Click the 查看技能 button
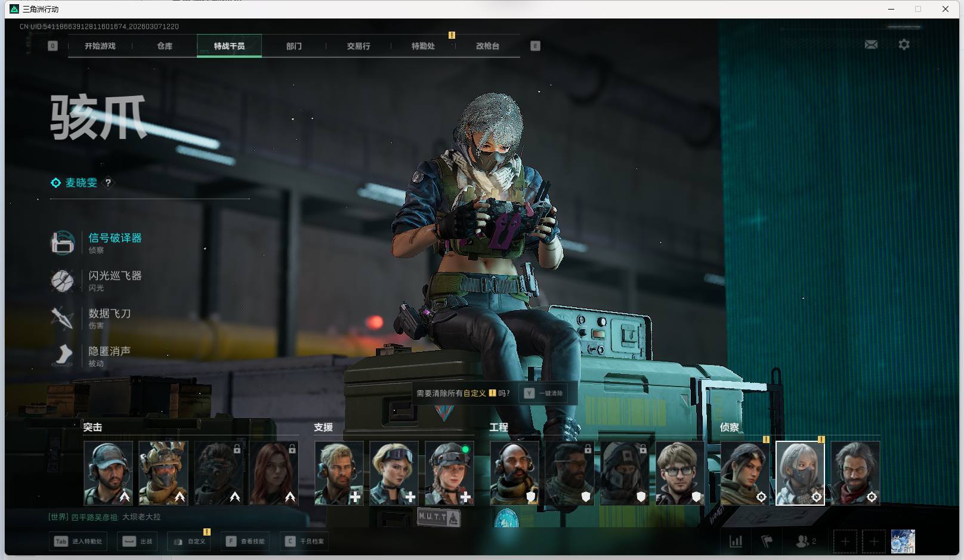This screenshot has height=560, width=964. (x=245, y=542)
